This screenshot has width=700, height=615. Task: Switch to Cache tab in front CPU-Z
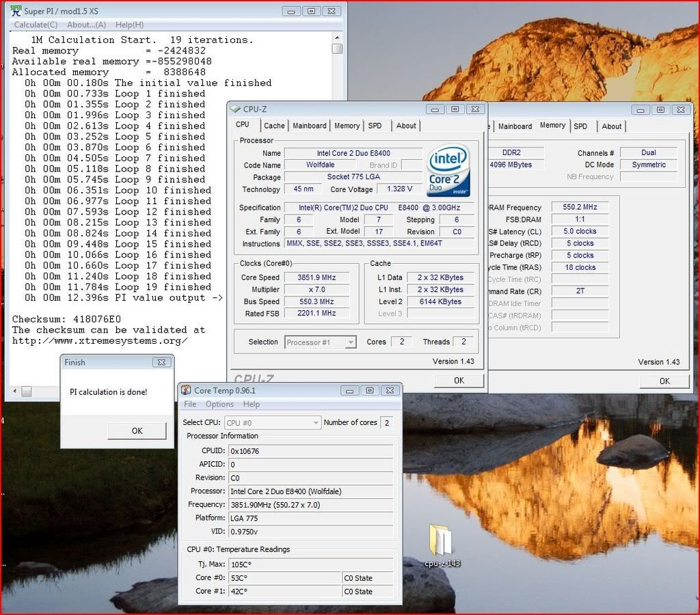[274, 126]
